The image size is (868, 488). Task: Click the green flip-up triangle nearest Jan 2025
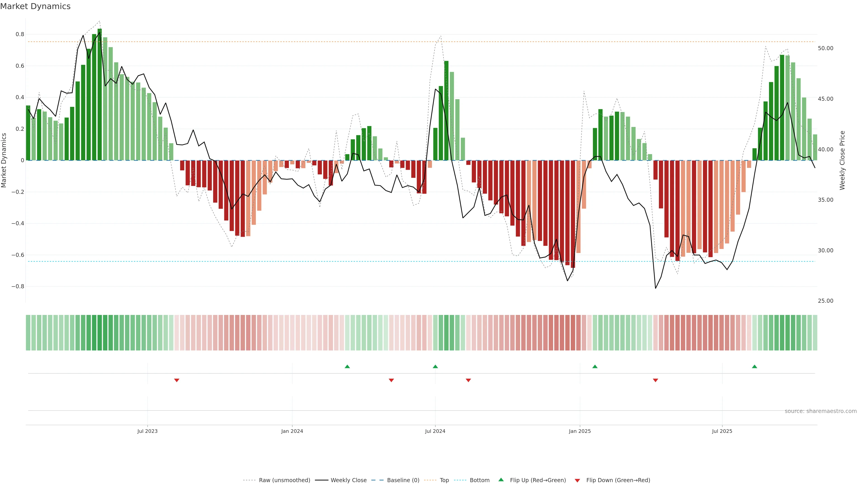pos(595,366)
